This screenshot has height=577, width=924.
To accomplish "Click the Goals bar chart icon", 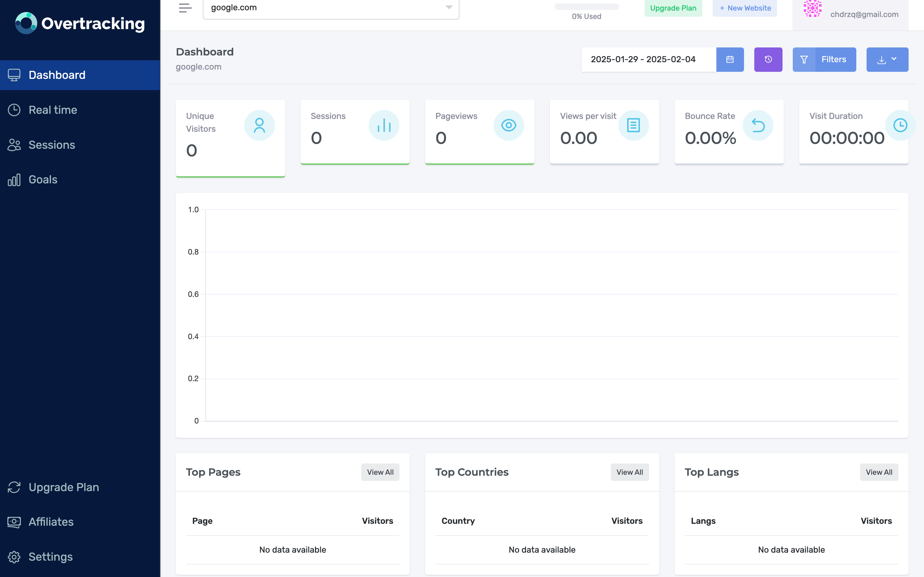I will pos(14,180).
